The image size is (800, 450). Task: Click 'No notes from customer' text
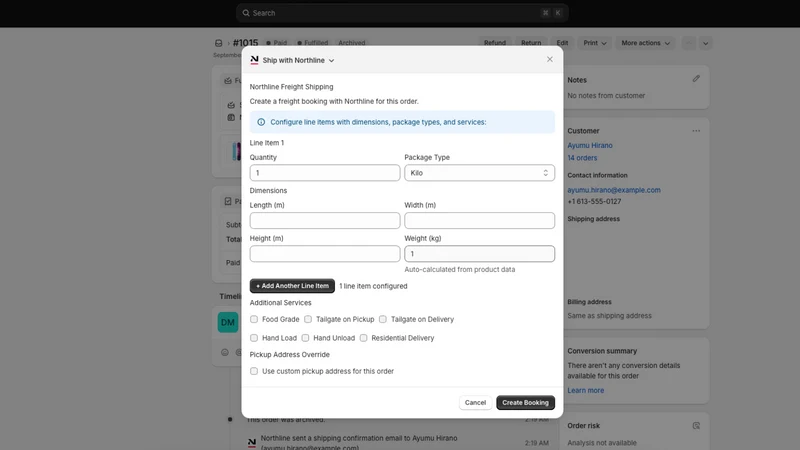point(606,95)
